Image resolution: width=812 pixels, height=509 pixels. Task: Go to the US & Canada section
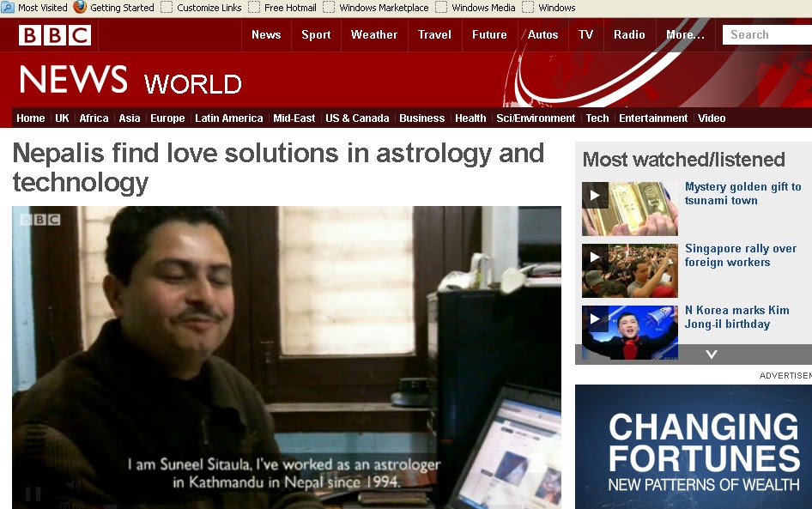(357, 118)
